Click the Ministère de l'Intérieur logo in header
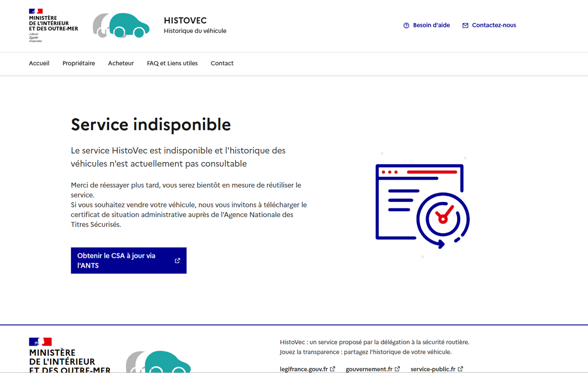588x373 pixels. coord(53,25)
